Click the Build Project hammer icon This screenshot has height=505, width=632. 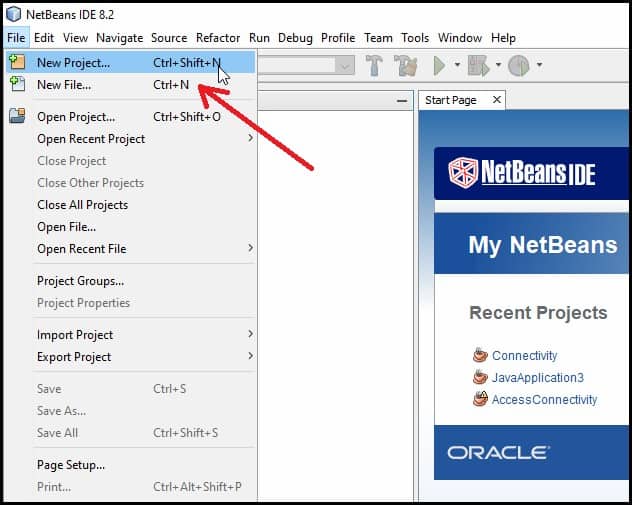click(x=374, y=65)
